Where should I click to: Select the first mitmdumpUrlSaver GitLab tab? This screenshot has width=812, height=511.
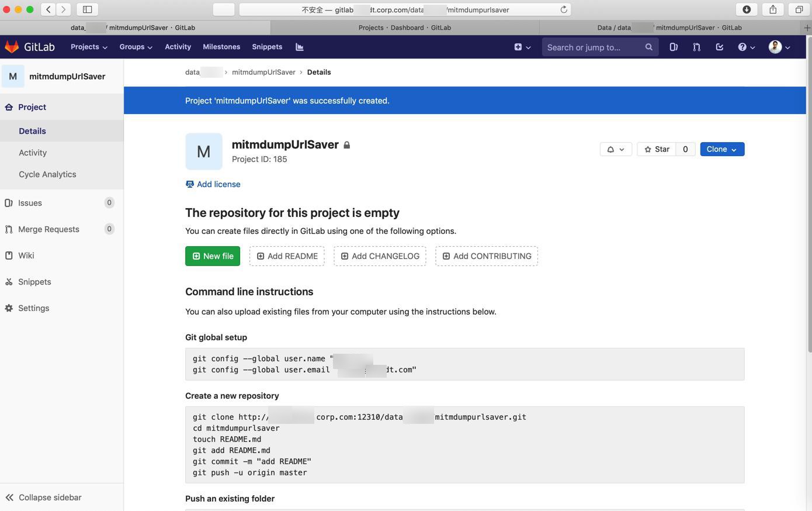(x=135, y=27)
